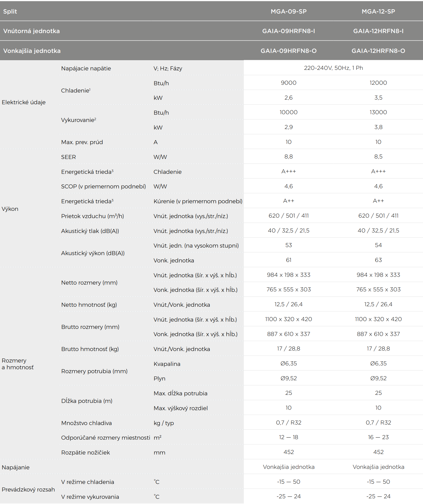The image size is (423, 504).
Task: Click the MGA-12-SP column header
Action: (x=378, y=11)
